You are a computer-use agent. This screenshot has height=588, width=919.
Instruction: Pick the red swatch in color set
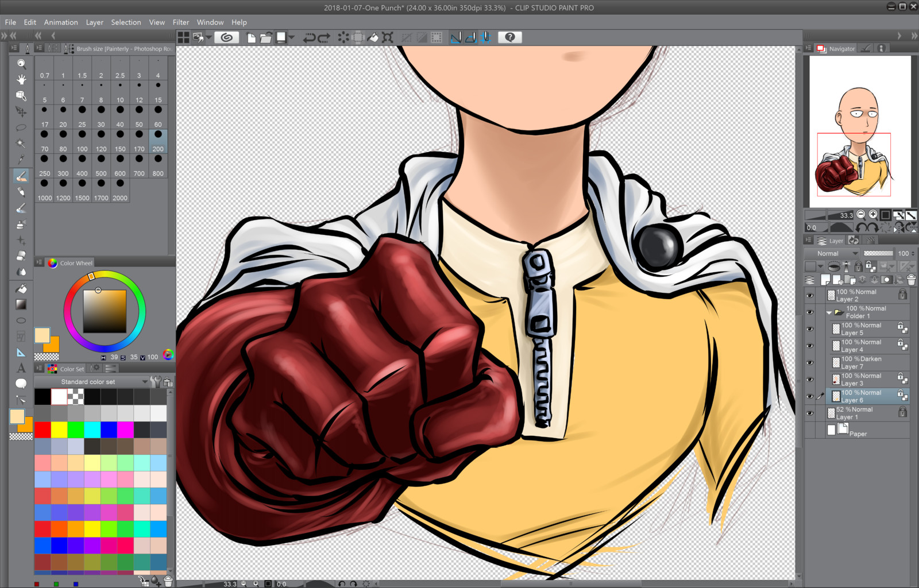click(43, 430)
